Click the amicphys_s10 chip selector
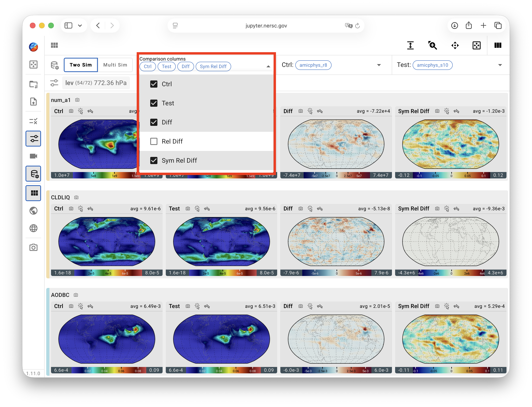The width and height of the screenshot is (532, 407). [432, 65]
